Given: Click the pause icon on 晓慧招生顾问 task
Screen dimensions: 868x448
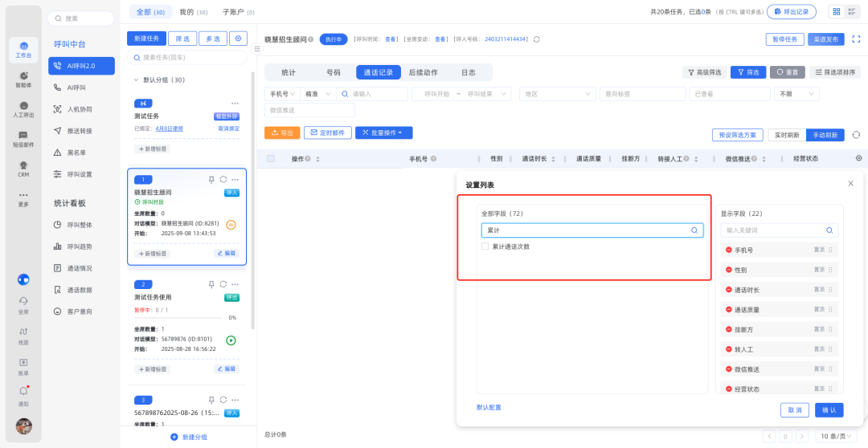Looking at the screenshot, I should [x=231, y=225].
